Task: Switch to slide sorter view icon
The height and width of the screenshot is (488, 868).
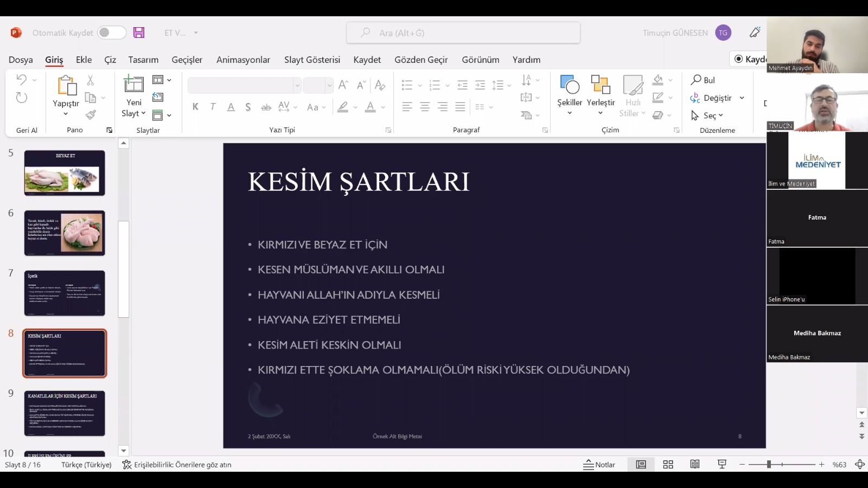Action: [x=668, y=464]
